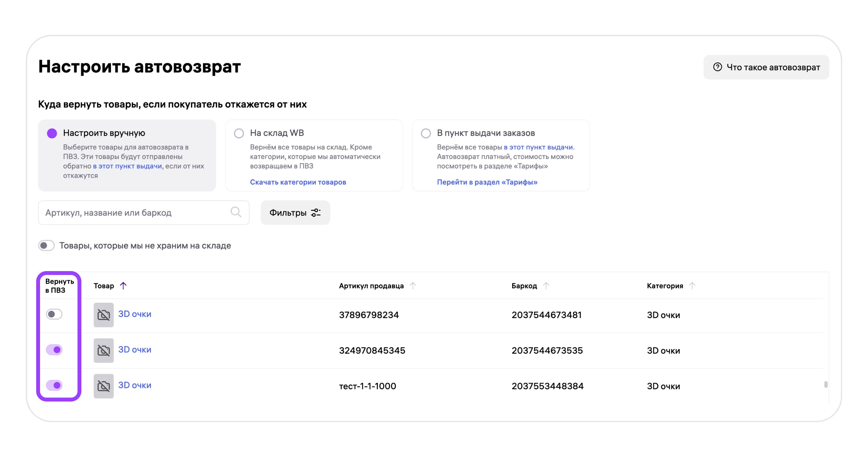Enable return to ПВЗ for 37896798234
868x457 pixels.
pos(54,314)
